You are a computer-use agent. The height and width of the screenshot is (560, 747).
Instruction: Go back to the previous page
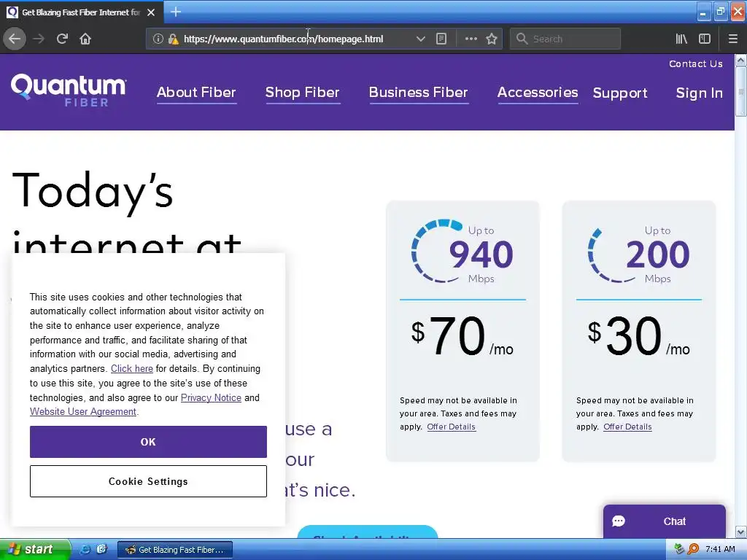[15, 39]
